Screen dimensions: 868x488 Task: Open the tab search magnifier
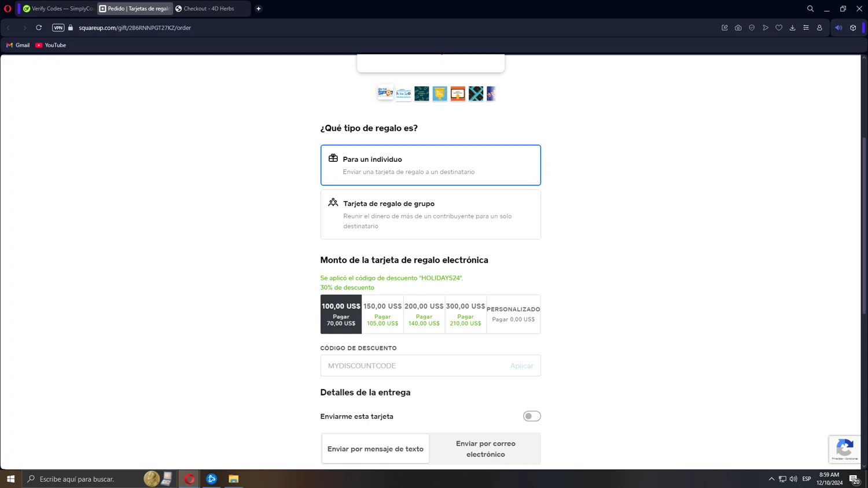pos(810,9)
